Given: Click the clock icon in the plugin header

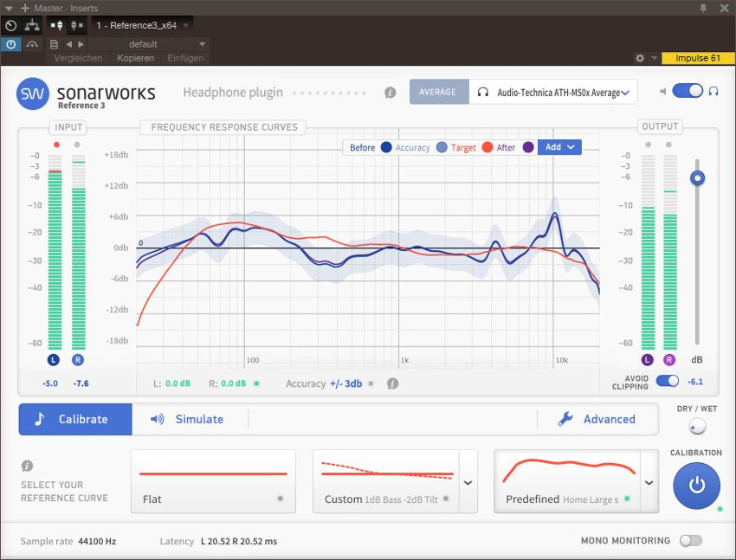Looking at the screenshot, I should (x=10, y=25).
